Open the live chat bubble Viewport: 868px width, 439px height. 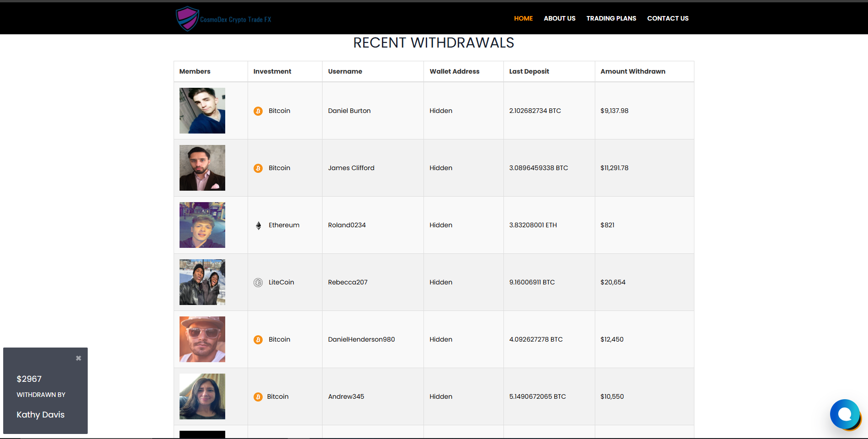pos(845,414)
